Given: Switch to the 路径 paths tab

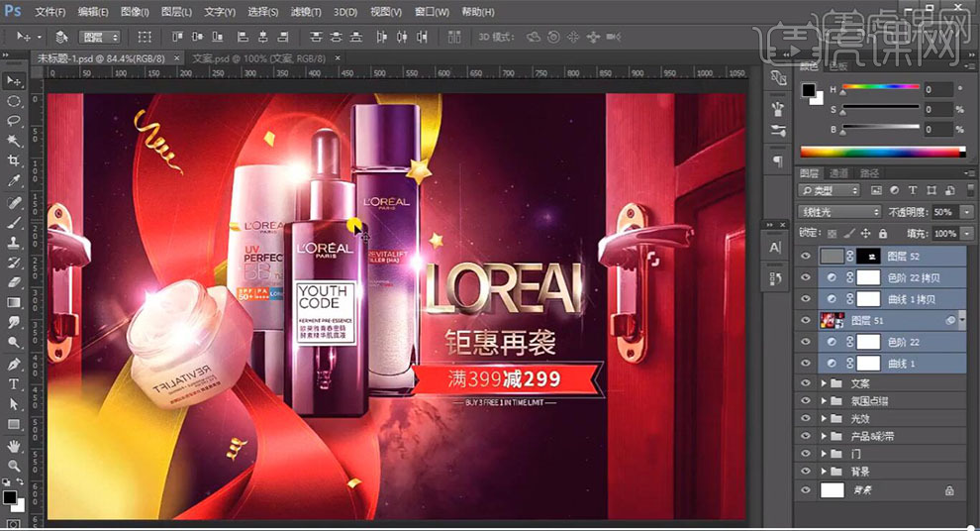Looking at the screenshot, I should (x=869, y=173).
